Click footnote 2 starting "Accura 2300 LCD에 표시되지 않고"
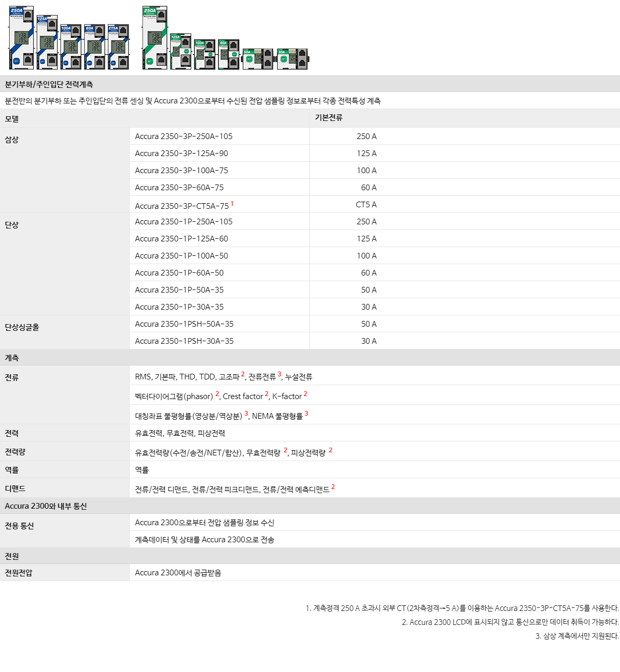The height and width of the screenshot is (672, 620). pos(510,622)
